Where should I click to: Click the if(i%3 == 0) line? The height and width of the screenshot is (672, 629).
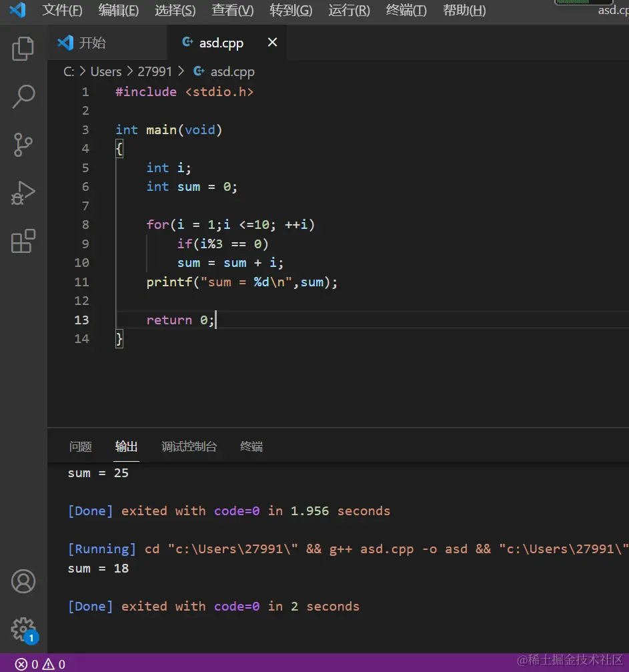pos(222,244)
